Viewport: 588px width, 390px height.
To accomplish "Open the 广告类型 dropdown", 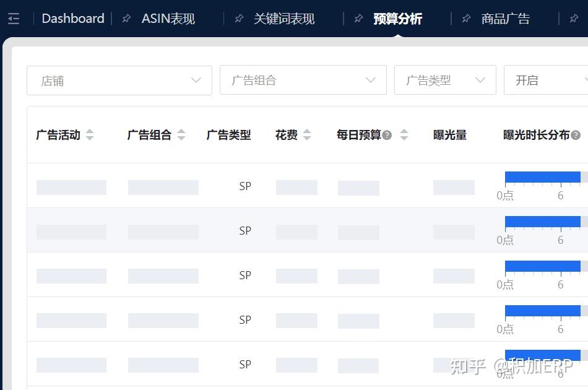I will pyautogui.click(x=445, y=80).
